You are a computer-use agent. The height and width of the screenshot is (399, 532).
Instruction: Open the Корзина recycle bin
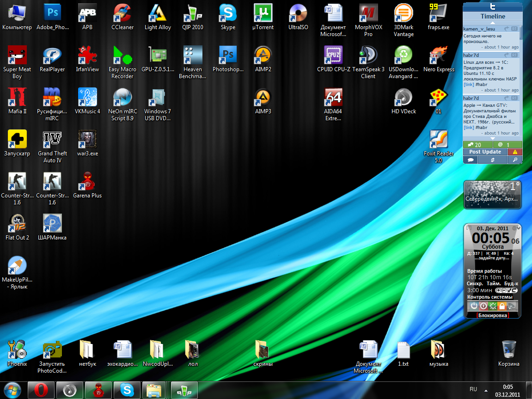coord(509,354)
